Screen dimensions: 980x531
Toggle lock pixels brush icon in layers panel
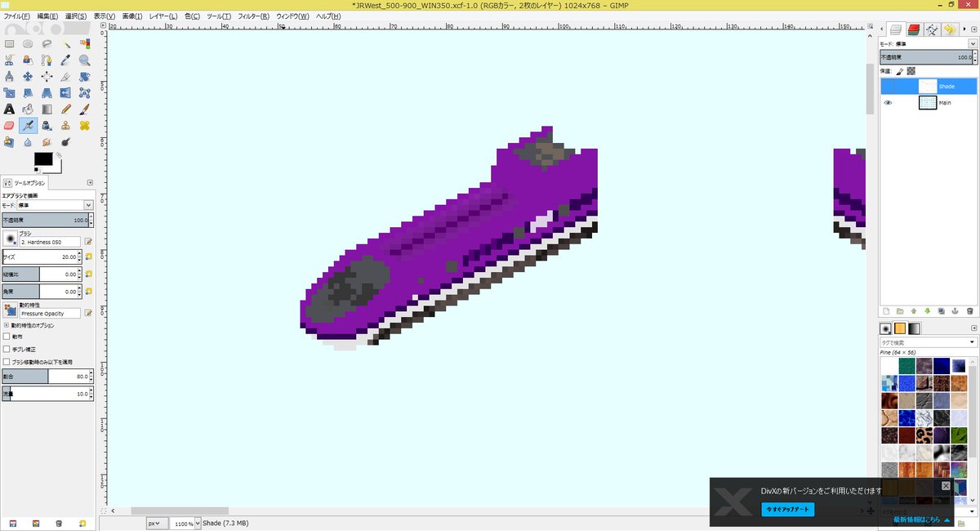[900, 71]
